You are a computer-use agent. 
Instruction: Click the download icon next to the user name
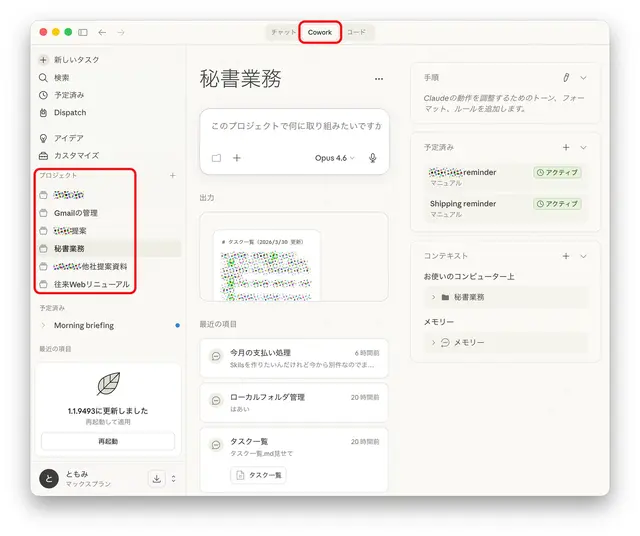click(x=157, y=478)
